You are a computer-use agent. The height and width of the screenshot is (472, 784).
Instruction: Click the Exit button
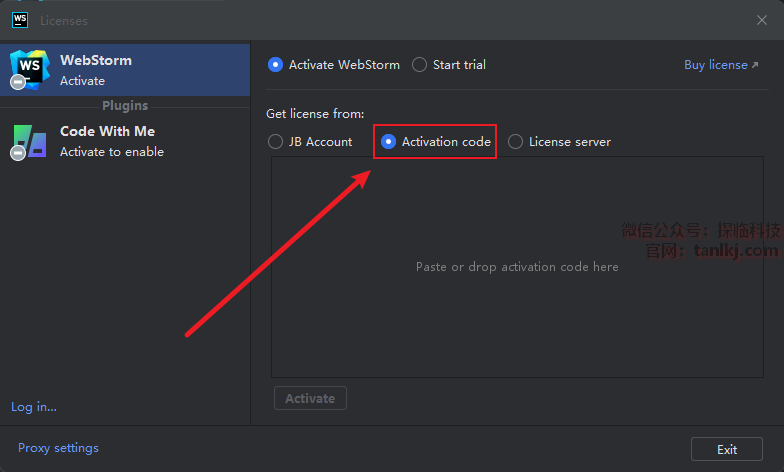pyautogui.click(x=727, y=449)
